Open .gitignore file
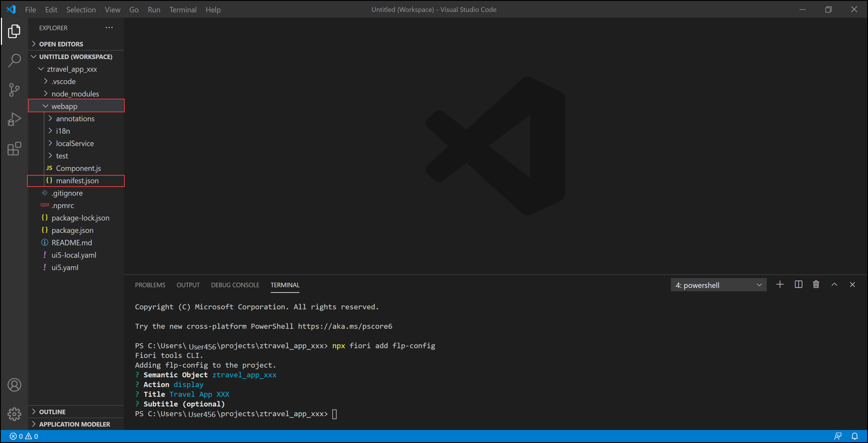The image size is (868, 443). click(x=76, y=193)
